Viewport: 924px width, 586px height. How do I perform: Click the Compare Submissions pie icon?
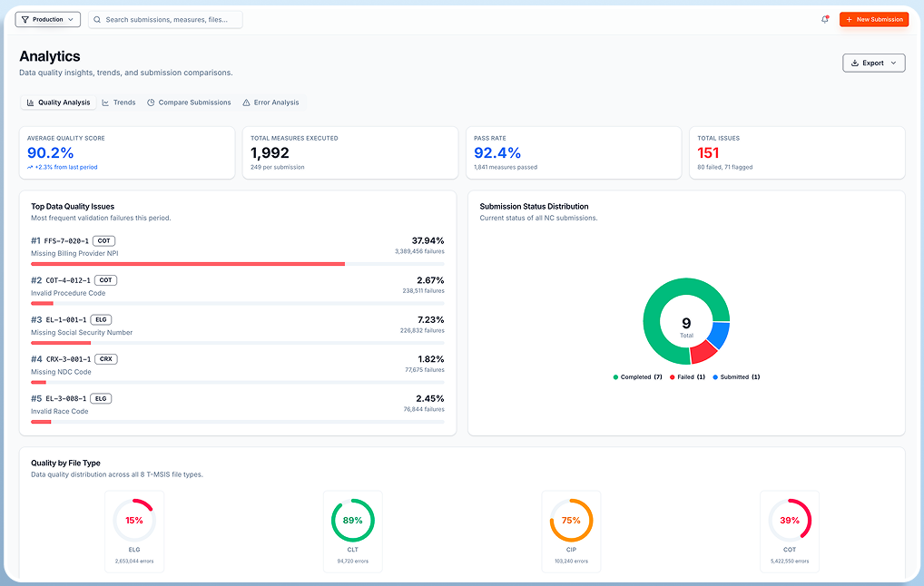(151, 103)
